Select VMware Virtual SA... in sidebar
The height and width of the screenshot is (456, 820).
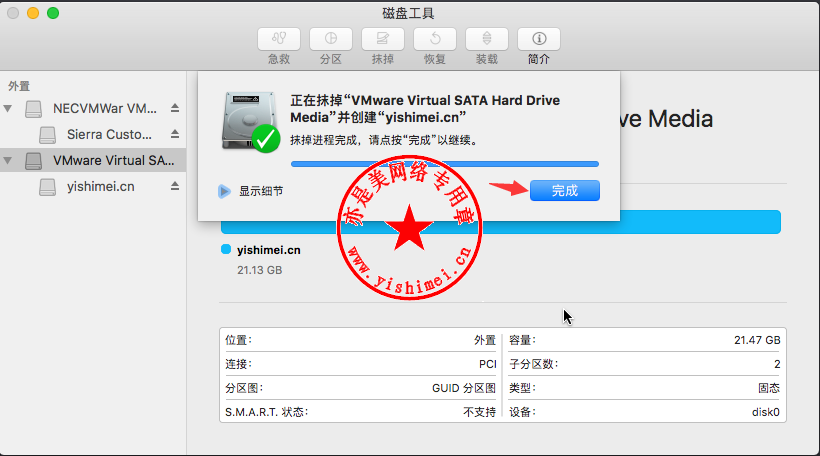113,161
